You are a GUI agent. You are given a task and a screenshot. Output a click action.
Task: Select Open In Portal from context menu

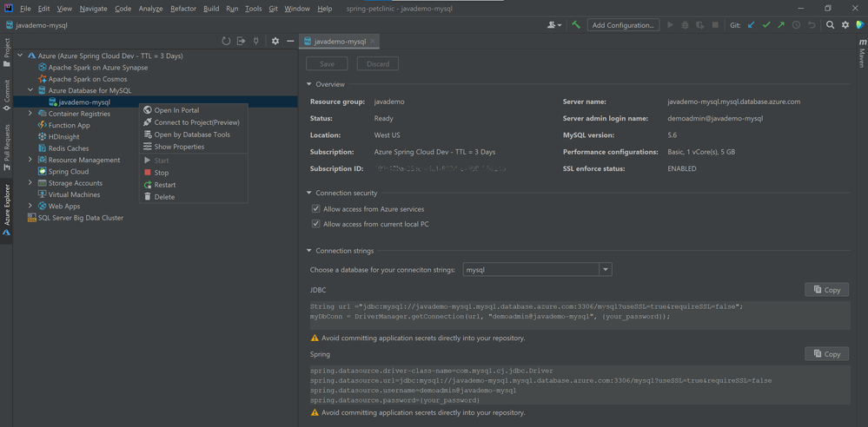pyautogui.click(x=176, y=110)
